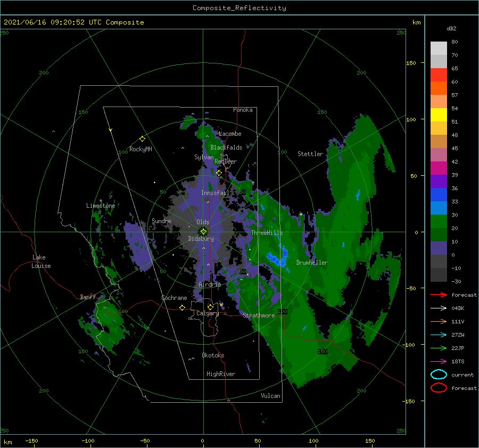
Task: Click the Lacombe city label
Action: coord(230,134)
